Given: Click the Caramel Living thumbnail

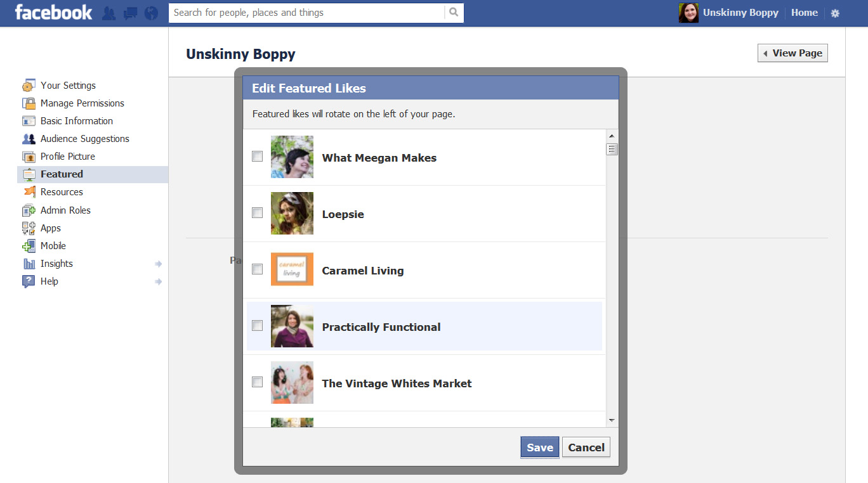Looking at the screenshot, I should click(x=292, y=269).
